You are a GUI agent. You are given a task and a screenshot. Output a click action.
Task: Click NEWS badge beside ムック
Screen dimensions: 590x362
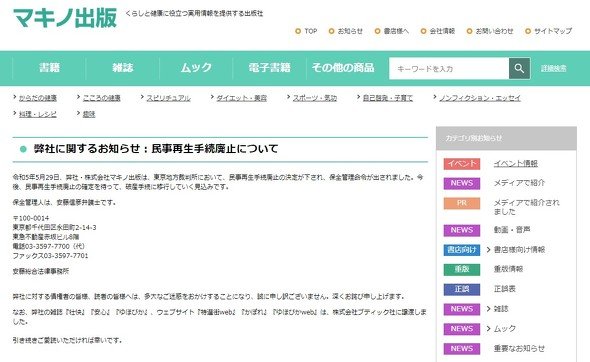coord(462,329)
